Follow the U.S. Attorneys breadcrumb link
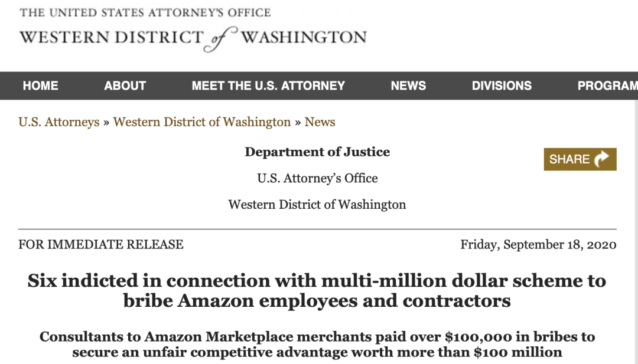 59,122
